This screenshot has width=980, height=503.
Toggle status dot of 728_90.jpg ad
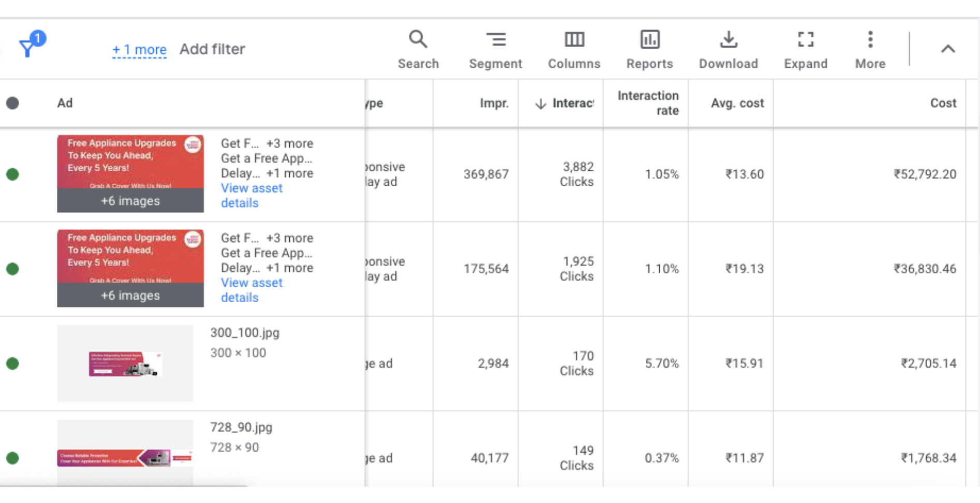coord(13,458)
